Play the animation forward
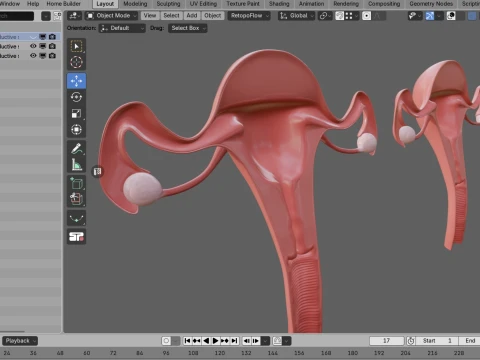The width and height of the screenshot is (480, 360). coord(215,341)
